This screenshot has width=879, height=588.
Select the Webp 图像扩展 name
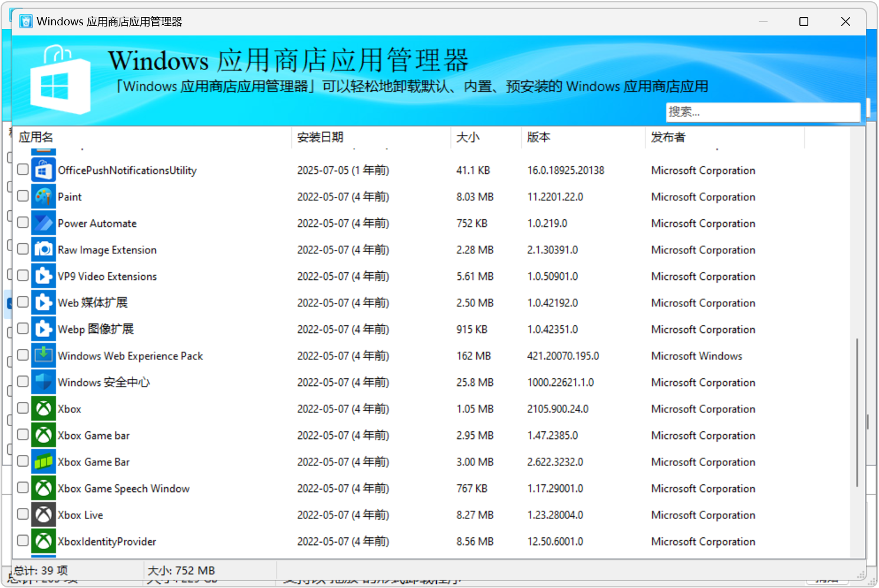pyautogui.click(x=96, y=329)
